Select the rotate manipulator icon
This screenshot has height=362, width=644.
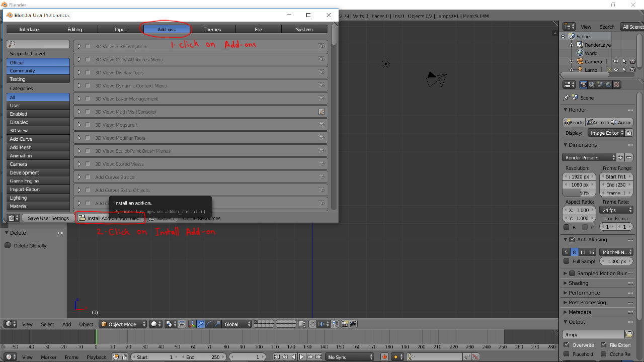[x=209, y=324]
